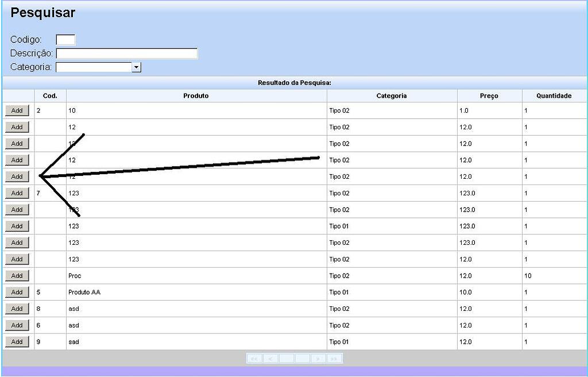Click the Categoria combo box field
This screenshot has height=377, width=588.
pyautogui.click(x=98, y=67)
